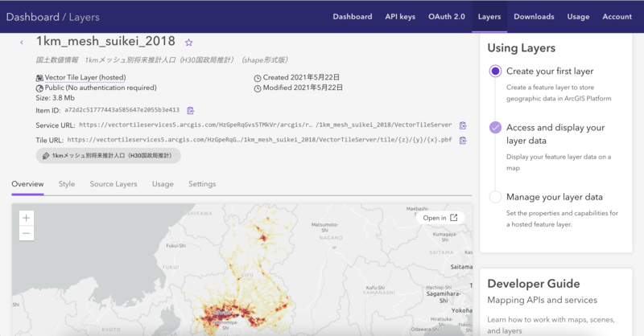Copy the Tile URL to clipboard
644x336 pixels.
coord(463,141)
